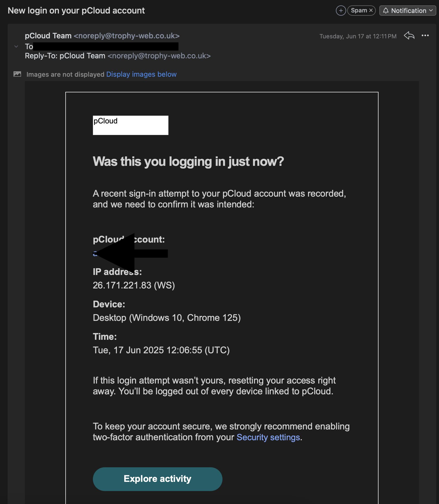Screen dimensions: 439x504
Task: Click the add label plus icon
Action: (341, 11)
